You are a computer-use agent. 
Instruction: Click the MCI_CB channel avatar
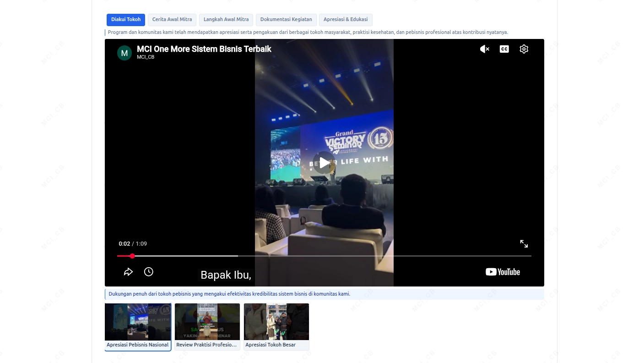click(124, 53)
